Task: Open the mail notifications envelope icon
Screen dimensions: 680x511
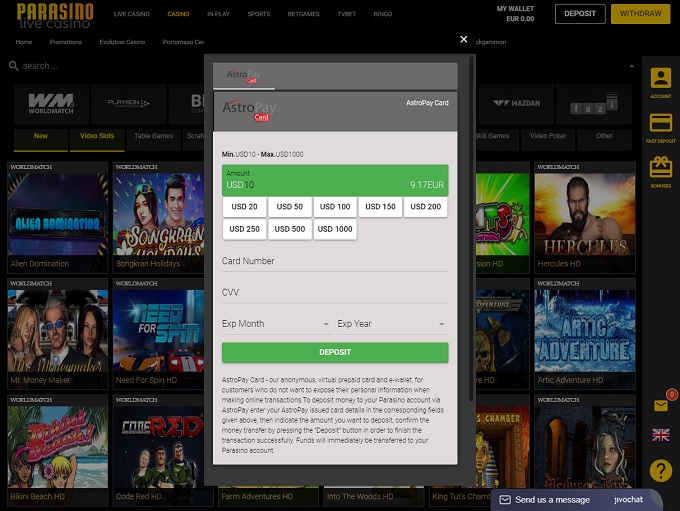Action: click(x=660, y=406)
